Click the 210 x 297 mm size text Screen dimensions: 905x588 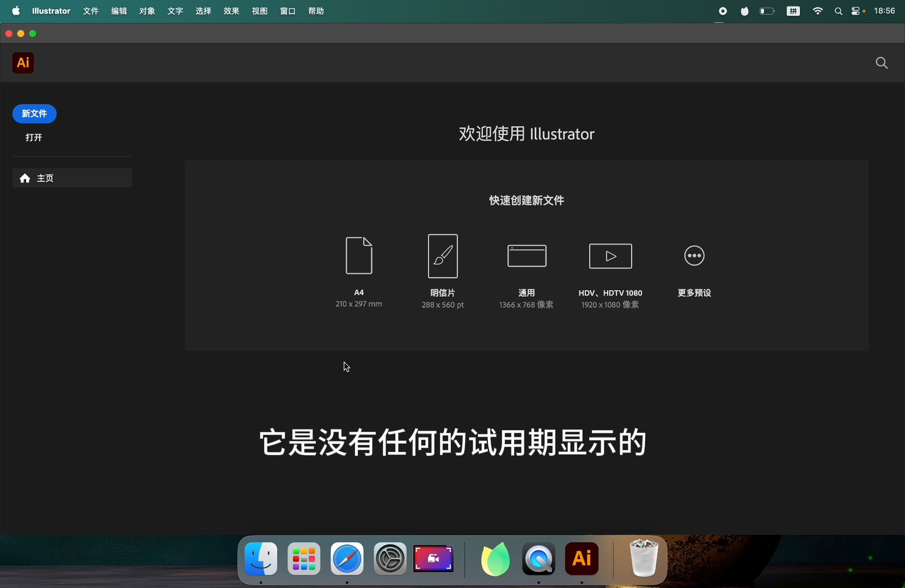(359, 304)
